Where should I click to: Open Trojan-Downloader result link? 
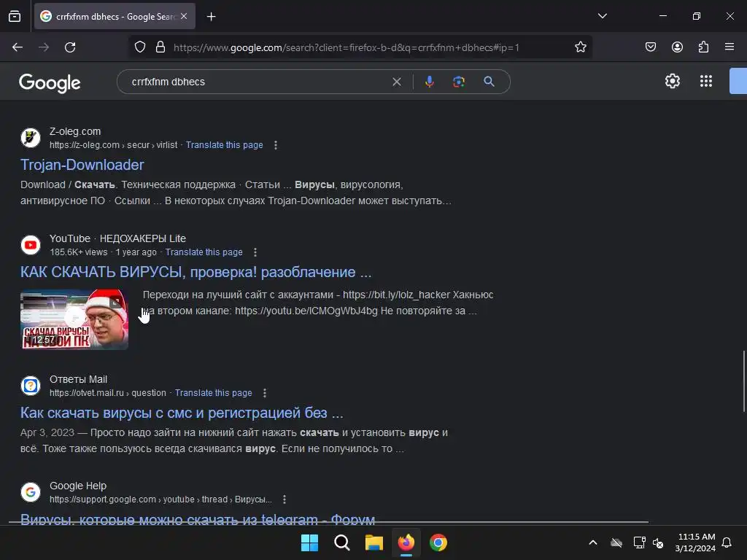82,165
